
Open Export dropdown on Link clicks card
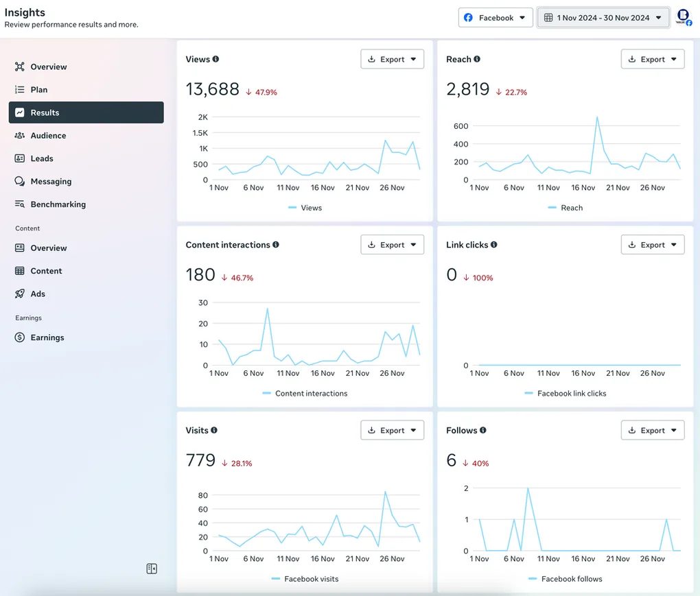pyautogui.click(x=652, y=245)
